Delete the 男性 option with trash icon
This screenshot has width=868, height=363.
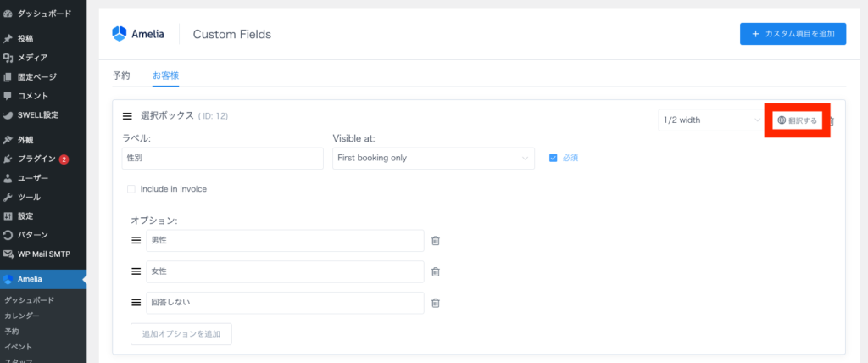436,241
